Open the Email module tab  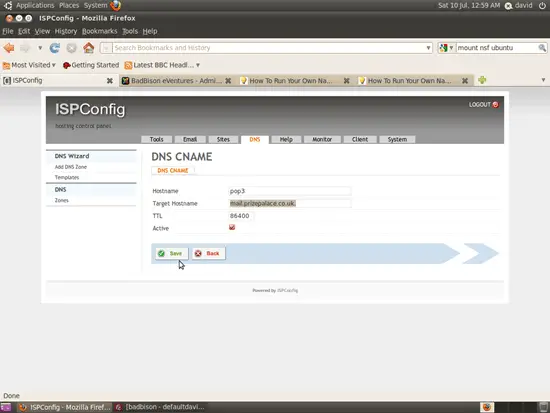(190, 139)
